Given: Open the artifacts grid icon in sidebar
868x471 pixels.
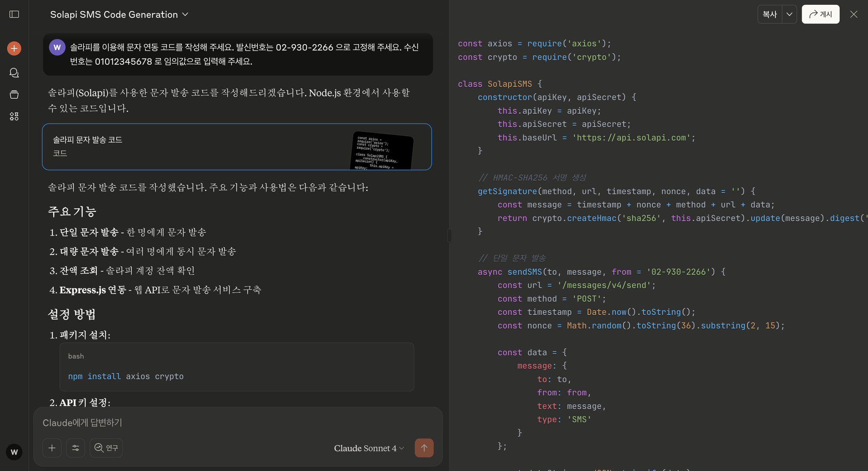Looking at the screenshot, I should click(x=14, y=116).
